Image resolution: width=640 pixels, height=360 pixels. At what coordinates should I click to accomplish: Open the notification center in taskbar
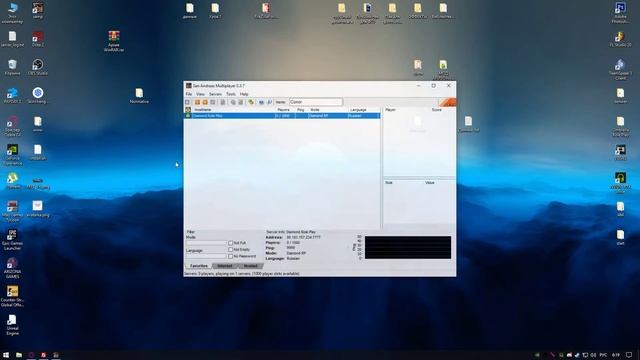tap(629, 355)
